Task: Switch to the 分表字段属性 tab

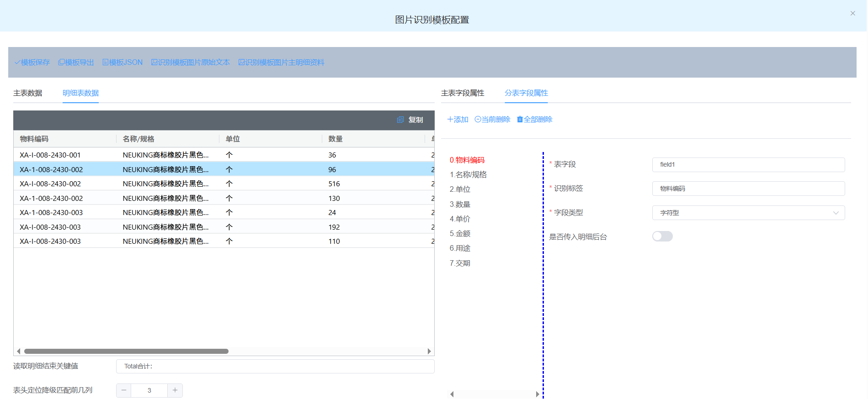Action: (x=526, y=93)
